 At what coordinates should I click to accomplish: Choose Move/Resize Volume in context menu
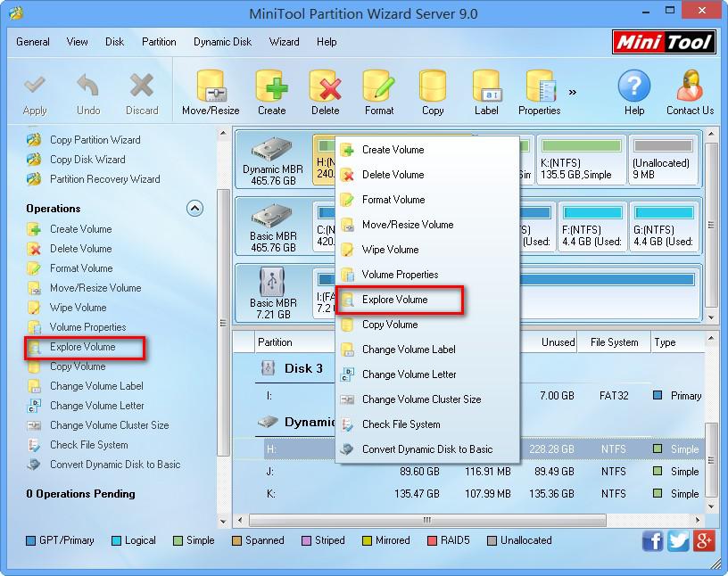[427, 225]
